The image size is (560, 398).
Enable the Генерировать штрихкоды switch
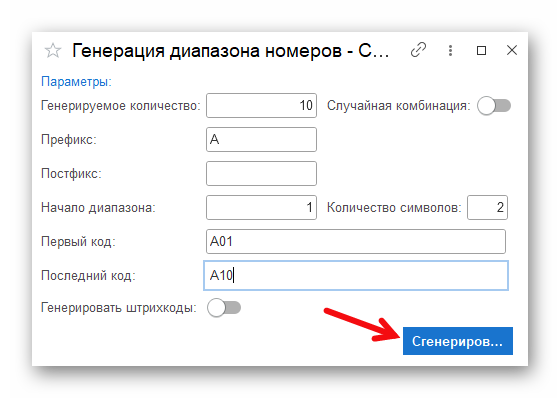pos(224,308)
